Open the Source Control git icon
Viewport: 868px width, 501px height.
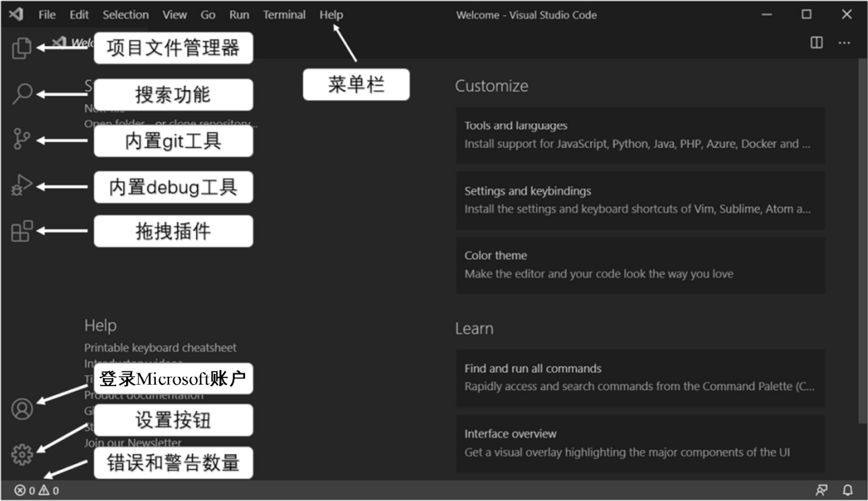(21, 140)
